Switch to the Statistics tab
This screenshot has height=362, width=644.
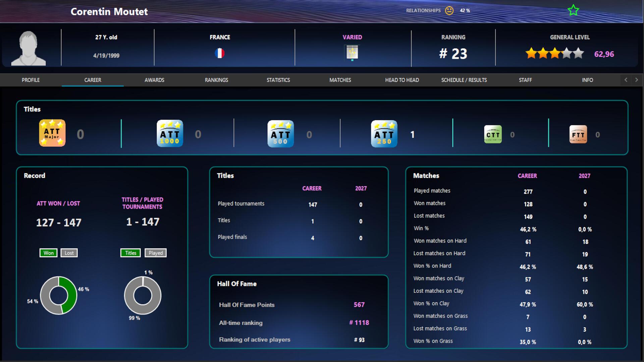tap(278, 80)
